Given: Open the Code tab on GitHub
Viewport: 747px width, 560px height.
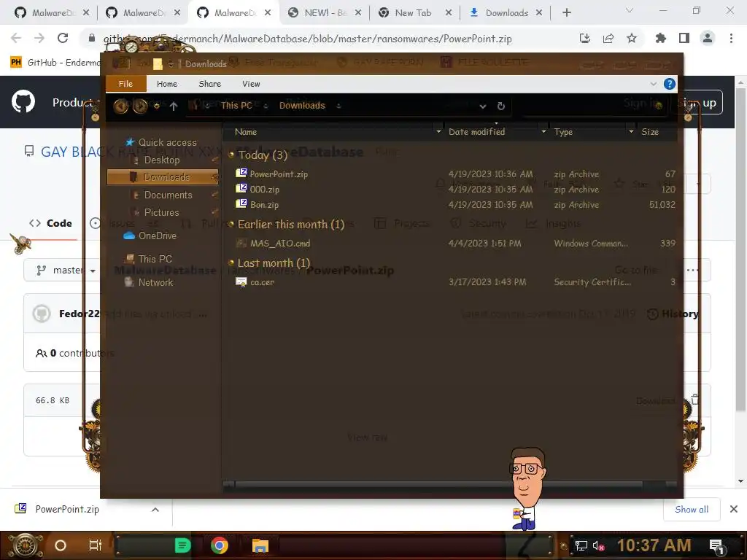Looking at the screenshot, I should point(50,223).
